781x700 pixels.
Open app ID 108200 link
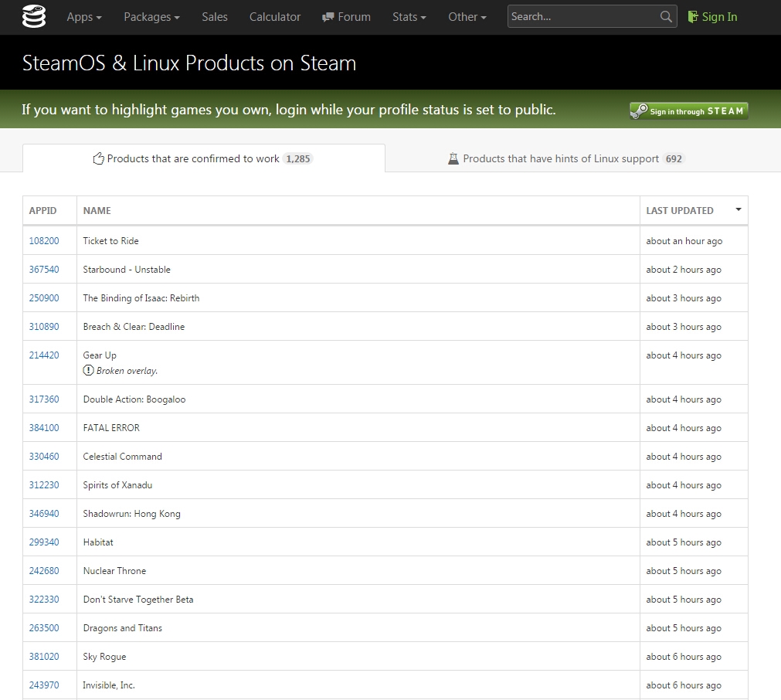(44, 241)
